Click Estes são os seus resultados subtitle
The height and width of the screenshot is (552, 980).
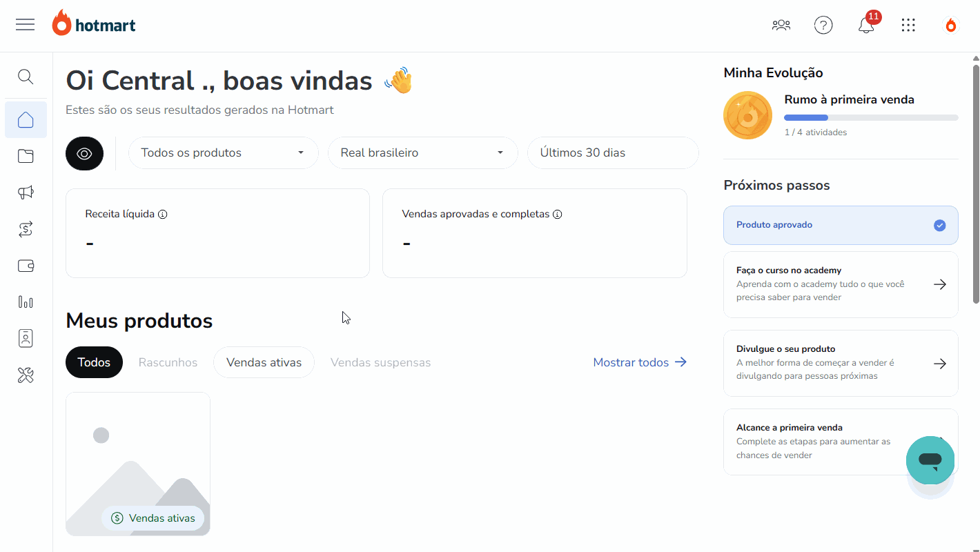[x=199, y=110]
